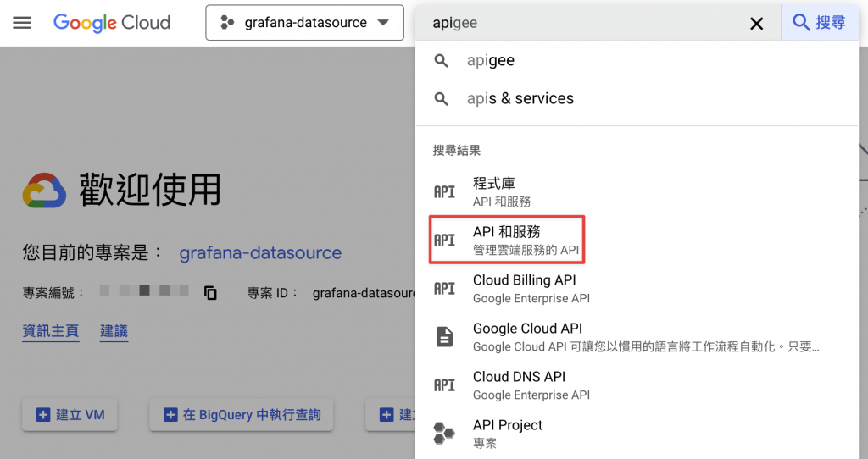The width and height of the screenshot is (868, 459).
Task: Go to the 資訊主頁 dashboard tab
Action: pyautogui.click(x=50, y=331)
